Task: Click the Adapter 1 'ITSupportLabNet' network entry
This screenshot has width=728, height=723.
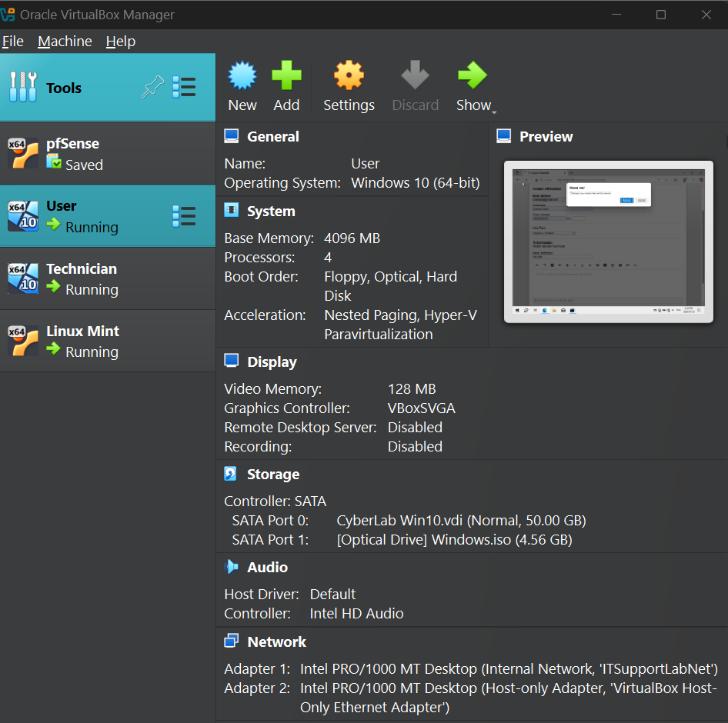Action: [x=509, y=668]
